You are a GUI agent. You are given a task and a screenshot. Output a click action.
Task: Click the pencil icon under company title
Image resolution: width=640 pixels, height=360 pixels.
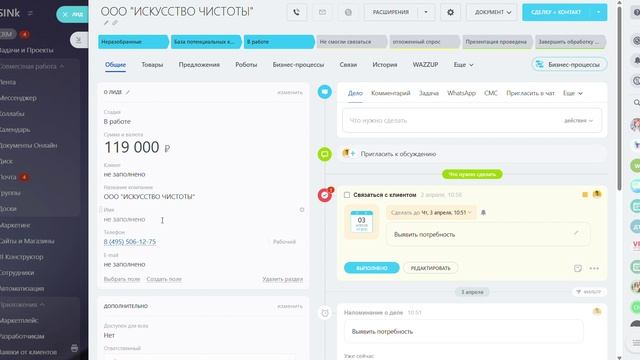click(x=106, y=23)
